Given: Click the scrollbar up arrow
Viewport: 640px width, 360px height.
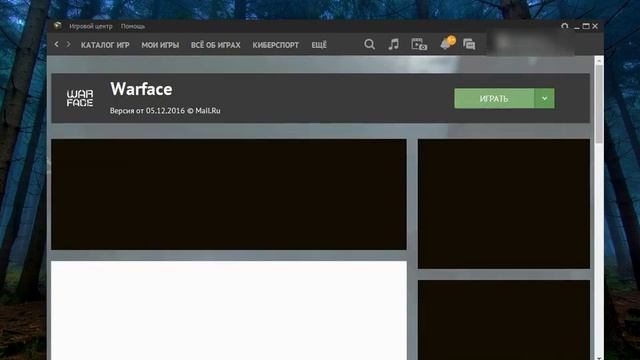Looking at the screenshot, I should [599, 61].
